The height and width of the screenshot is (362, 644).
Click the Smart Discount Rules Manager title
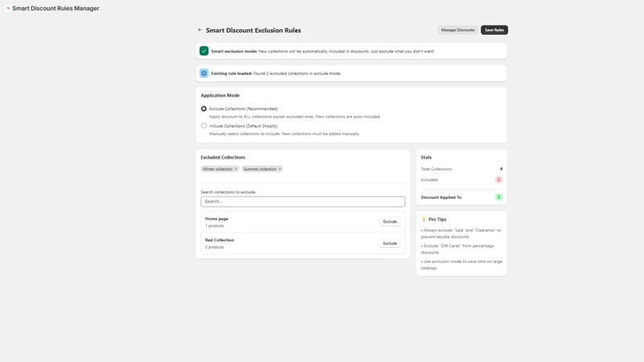[x=56, y=8]
